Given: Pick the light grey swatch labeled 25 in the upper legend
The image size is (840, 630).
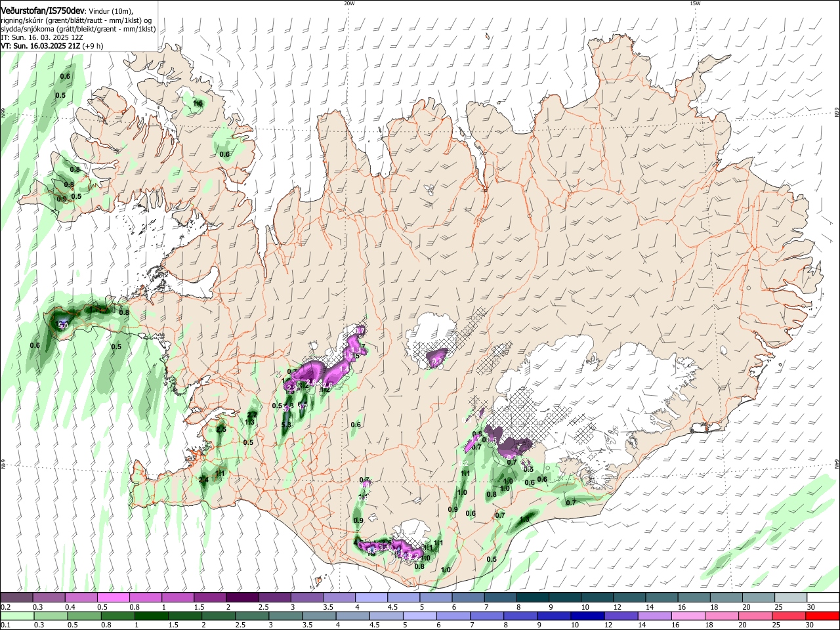Looking at the screenshot, I should click(x=790, y=598).
